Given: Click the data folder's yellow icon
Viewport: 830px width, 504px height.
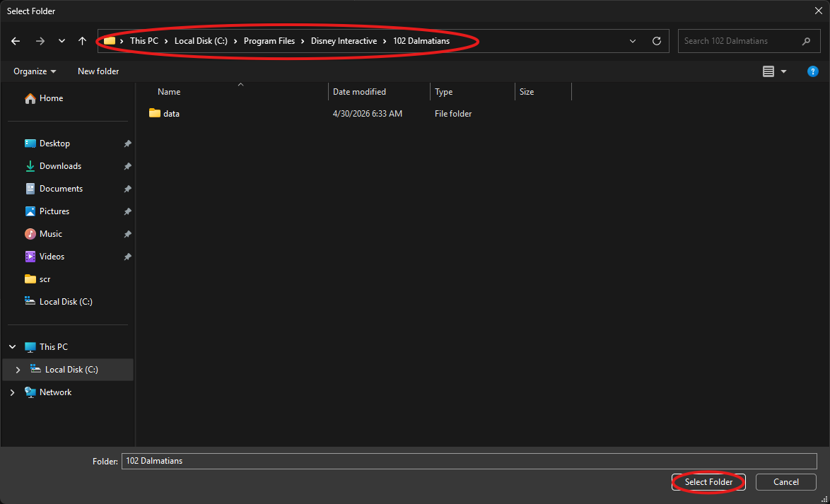Looking at the screenshot, I should (x=155, y=113).
